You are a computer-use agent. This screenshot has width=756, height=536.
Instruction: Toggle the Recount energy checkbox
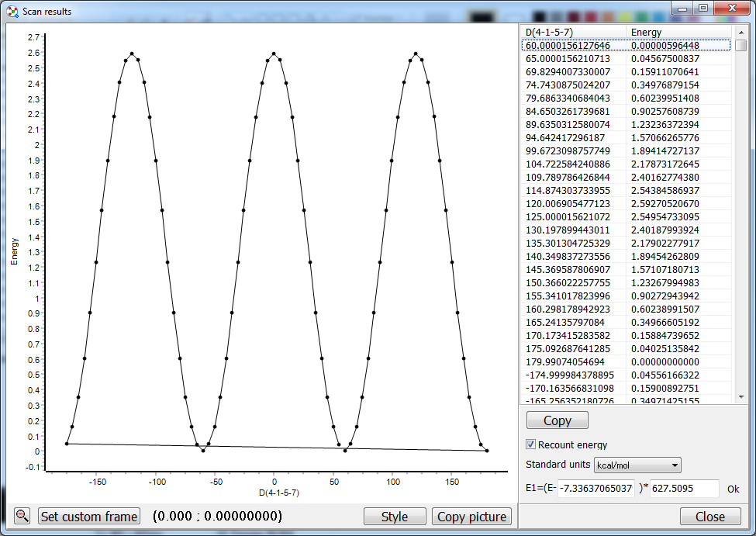[531, 444]
